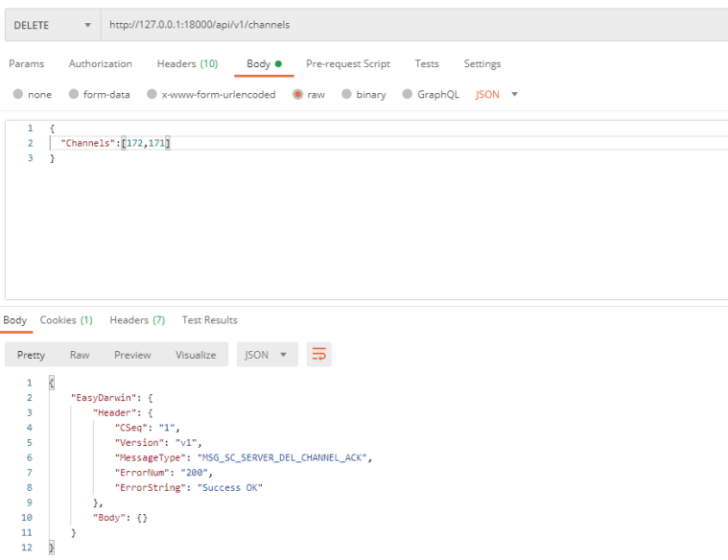Open the request Settings tab
Screen dimensions: 728x560
[481, 64]
